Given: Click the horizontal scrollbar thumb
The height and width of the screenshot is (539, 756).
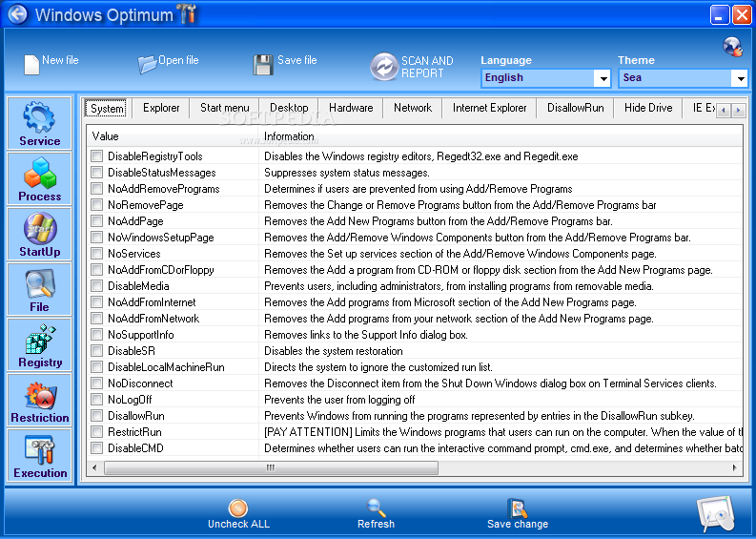Looking at the screenshot, I should (271, 467).
